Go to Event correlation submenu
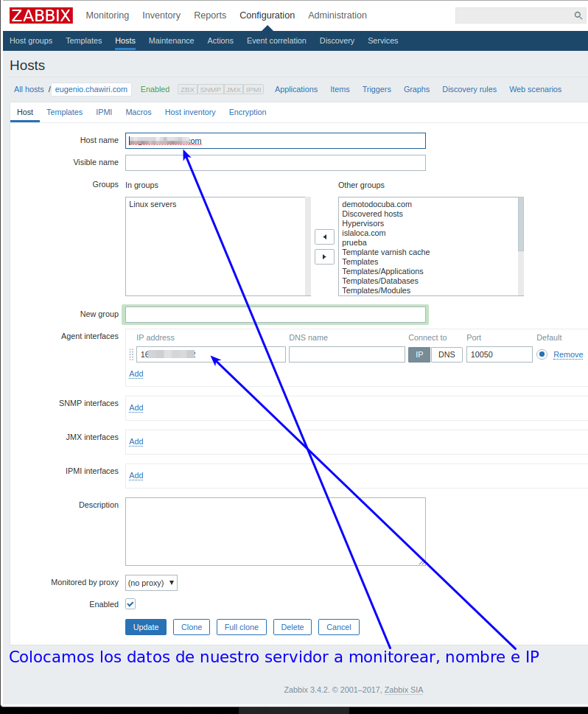Screen dimensions: 588x714 tap(276, 41)
